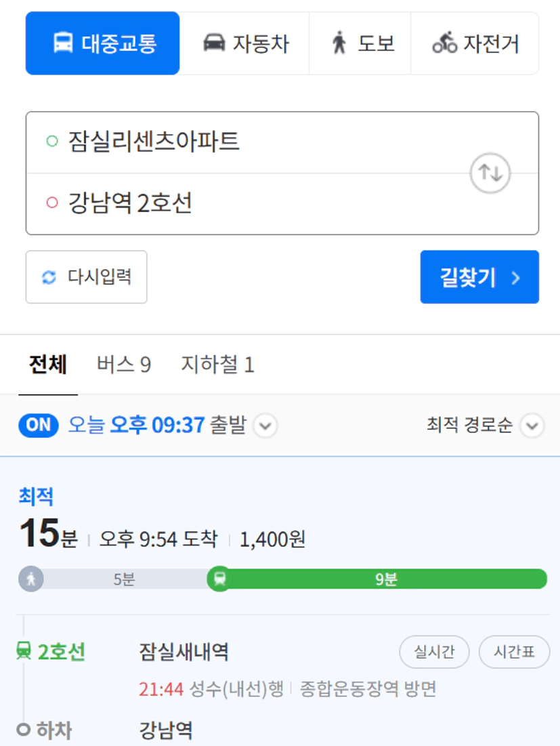This screenshot has width=560, height=746.
Task: Click the green subway icon on route bar
Action: click(219, 579)
